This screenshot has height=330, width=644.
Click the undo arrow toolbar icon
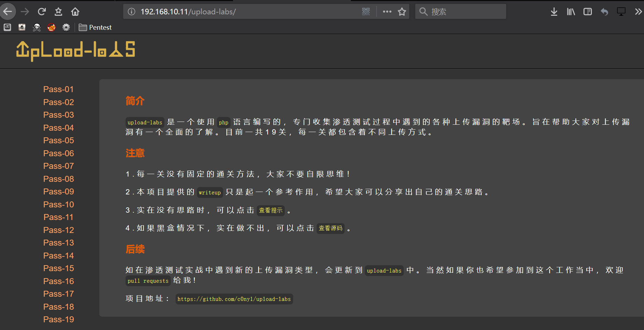604,12
